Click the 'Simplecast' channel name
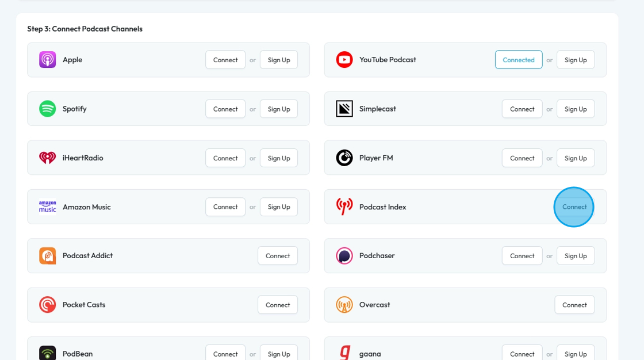The image size is (644, 360). [x=377, y=109]
